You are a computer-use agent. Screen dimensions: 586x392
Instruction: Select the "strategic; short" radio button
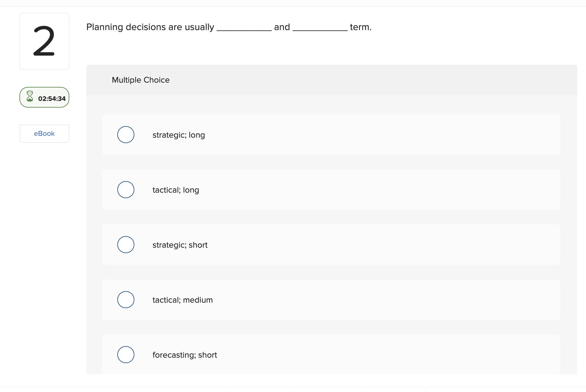(126, 245)
